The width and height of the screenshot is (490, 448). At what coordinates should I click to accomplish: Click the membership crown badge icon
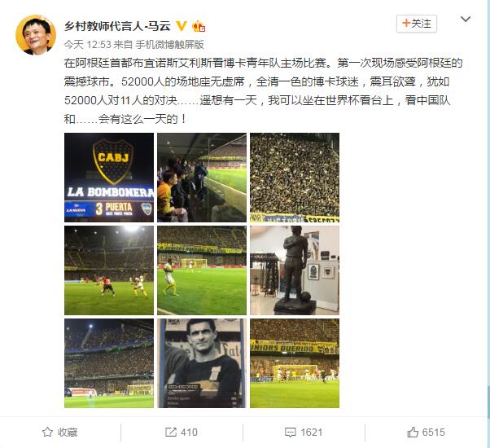pyautogui.click(x=199, y=26)
